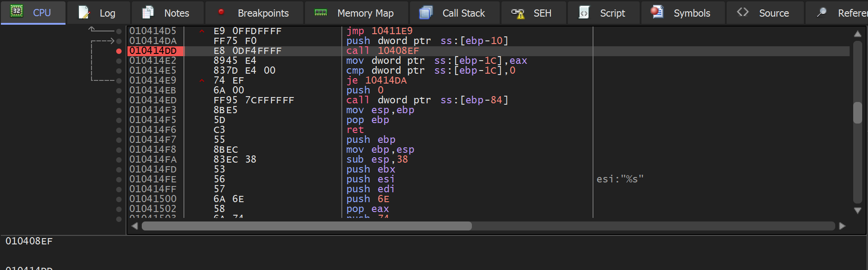This screenshot has height=270, width=868.
Task: Click the CPU tab chip icon
Action: [x=17, y=11]
